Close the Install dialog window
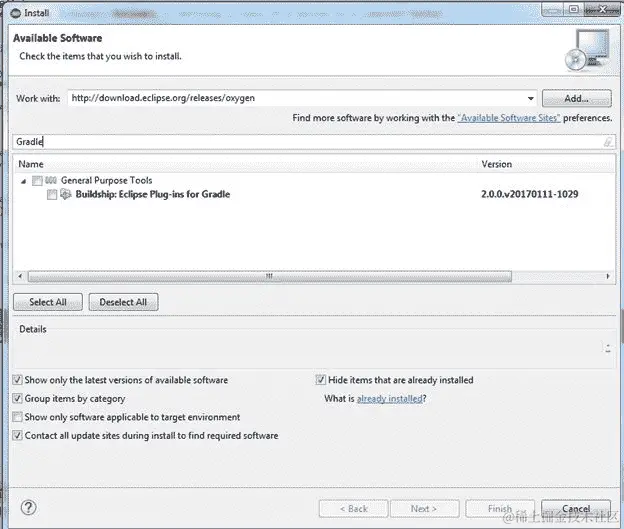The height and width of the screenshot is (529, 624). (x=604, y=10)
